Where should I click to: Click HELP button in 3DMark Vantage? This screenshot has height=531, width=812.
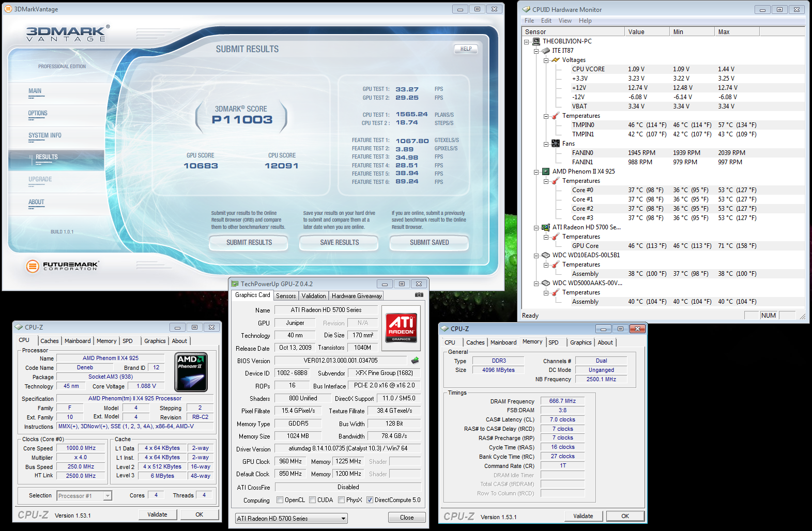pos(466,49)
